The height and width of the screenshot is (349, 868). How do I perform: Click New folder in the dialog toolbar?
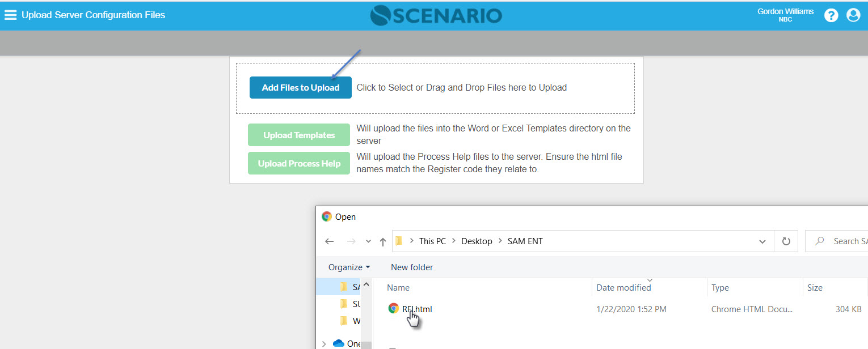(x=412, y=267)
